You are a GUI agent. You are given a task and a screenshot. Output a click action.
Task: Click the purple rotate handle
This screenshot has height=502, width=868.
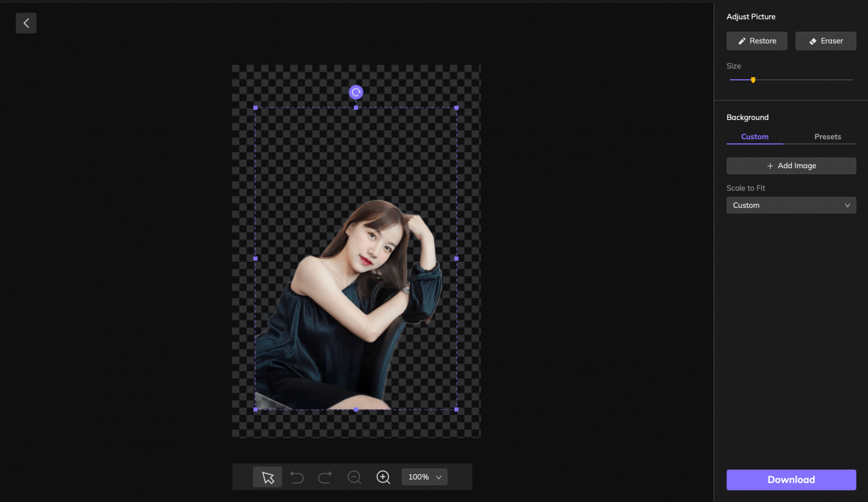click(356, 92)
